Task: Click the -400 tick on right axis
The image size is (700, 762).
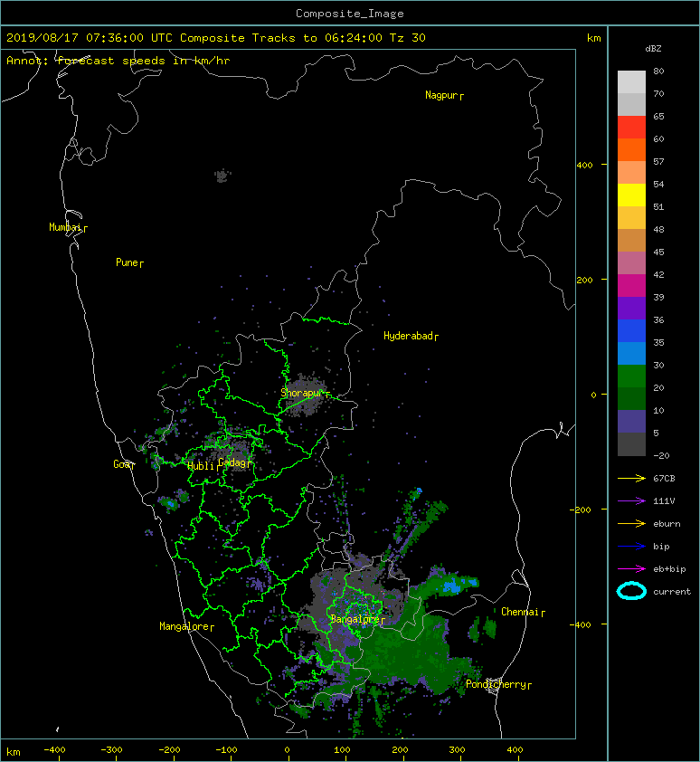Action: point(582,624)
